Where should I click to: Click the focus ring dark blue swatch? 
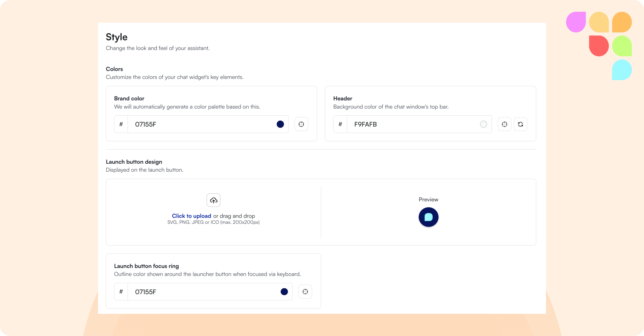(284, 292)
